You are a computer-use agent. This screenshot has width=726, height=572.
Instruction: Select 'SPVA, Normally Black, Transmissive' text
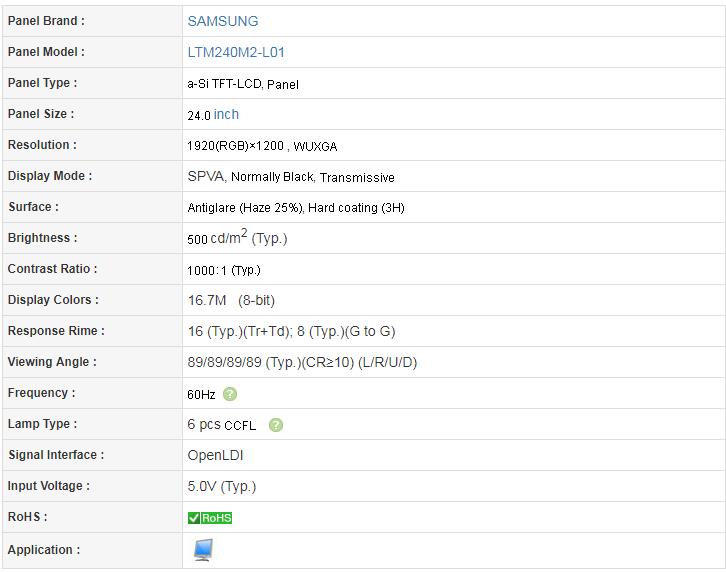291,177
